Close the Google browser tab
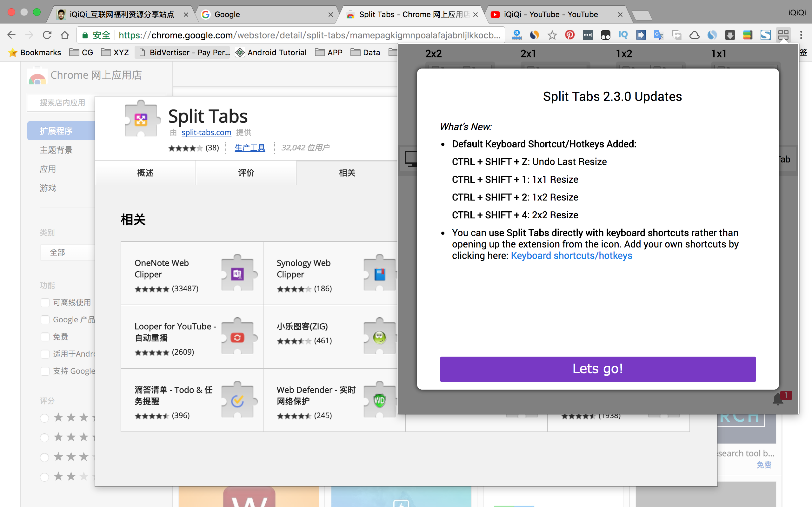This screenshot has height=507, width=812. click(330, 14)
